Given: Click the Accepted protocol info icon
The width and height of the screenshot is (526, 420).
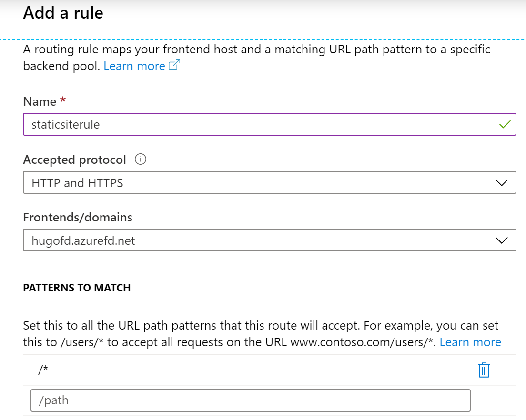Looking at the screenshot, I should tap(140, 160).
